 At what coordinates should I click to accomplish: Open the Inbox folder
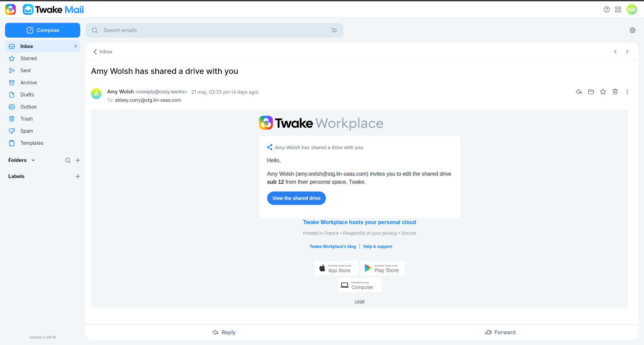(43, 46)
